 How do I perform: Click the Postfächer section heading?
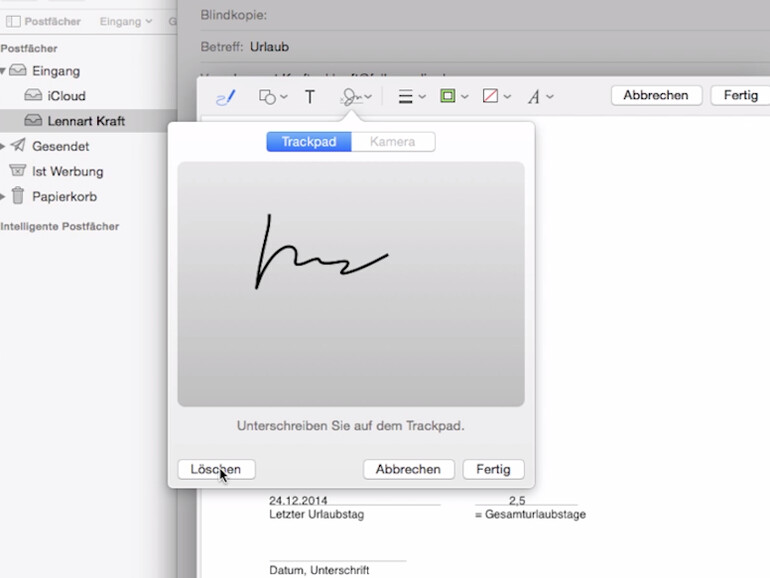(29, 49)
